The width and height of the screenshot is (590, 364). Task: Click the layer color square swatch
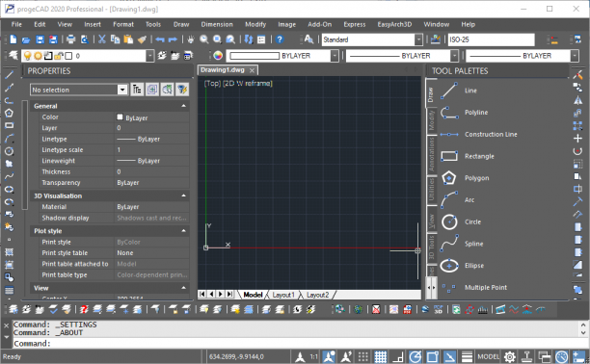68,56
